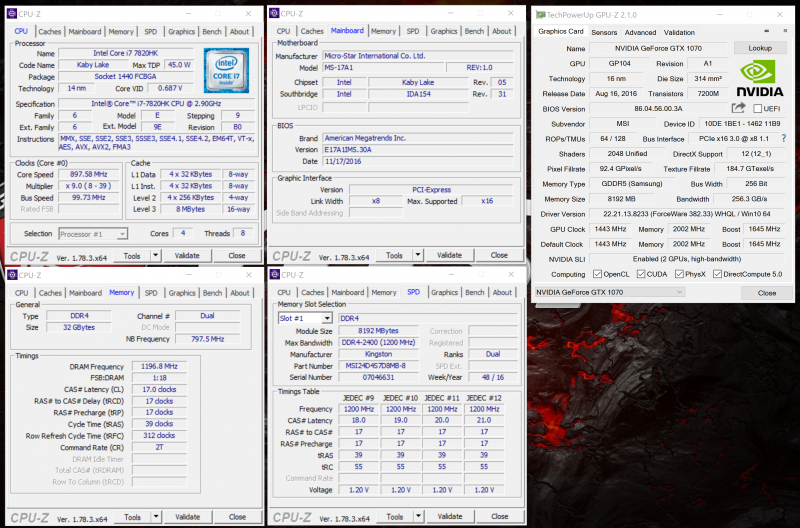The width and height of the screenshot is (800, 528).
Task: Open the Bench tab in the CPU window
Action: click(212, 32)
